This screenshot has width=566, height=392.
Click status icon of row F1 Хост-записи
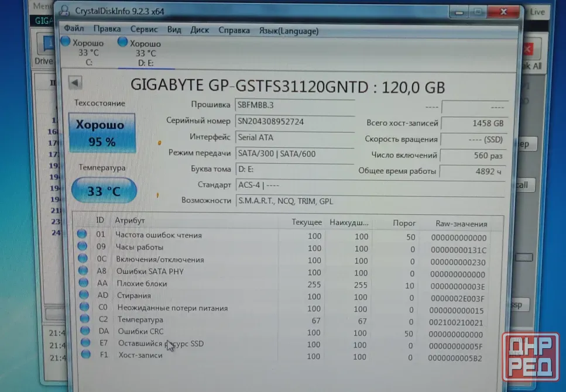[85, 354]
